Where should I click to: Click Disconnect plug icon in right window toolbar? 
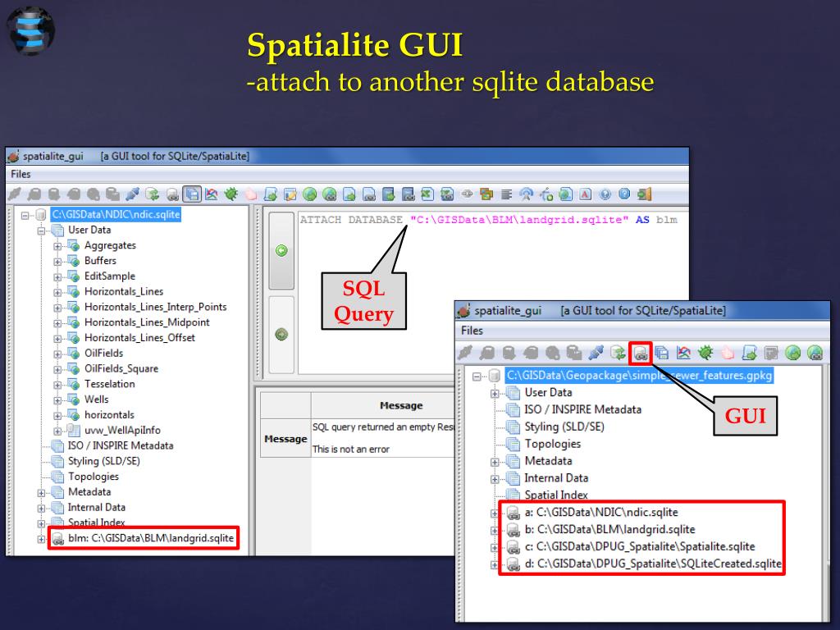point(596,353)
